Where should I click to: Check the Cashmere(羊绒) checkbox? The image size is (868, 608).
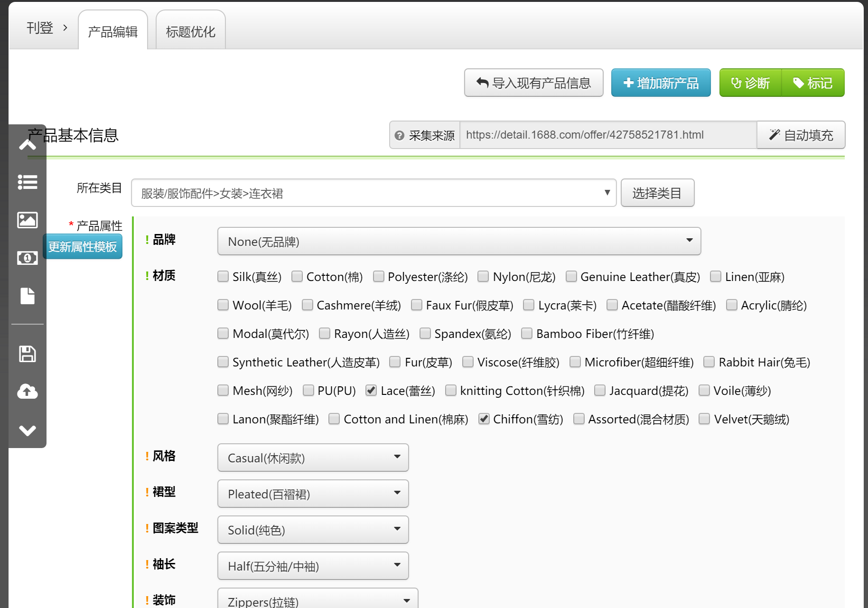click(308, 305)
